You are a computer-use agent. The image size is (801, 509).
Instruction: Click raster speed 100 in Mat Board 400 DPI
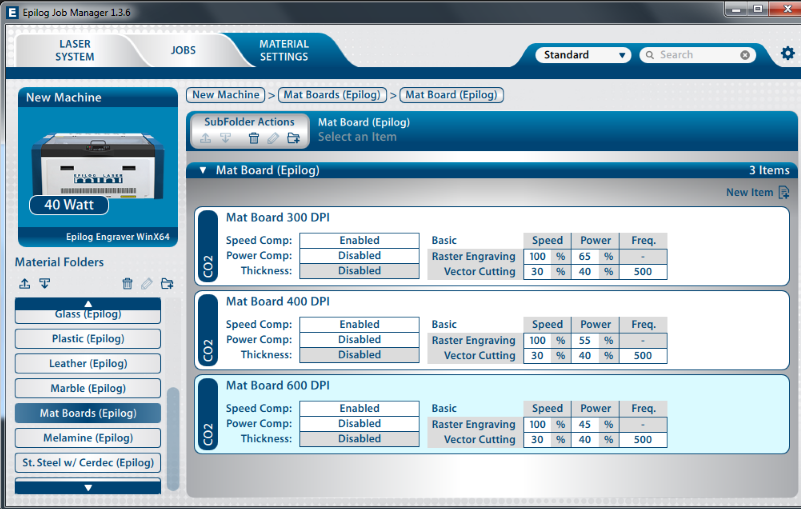click(537, 340)
